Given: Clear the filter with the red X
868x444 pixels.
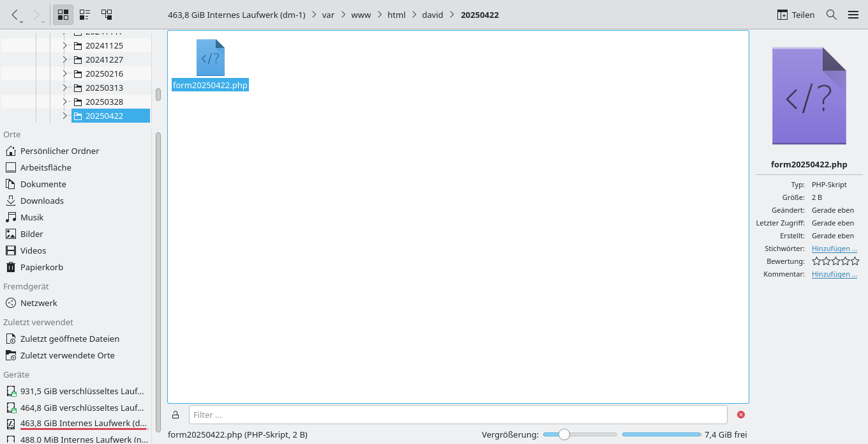Looking at the screenshot, I should 740,415.
